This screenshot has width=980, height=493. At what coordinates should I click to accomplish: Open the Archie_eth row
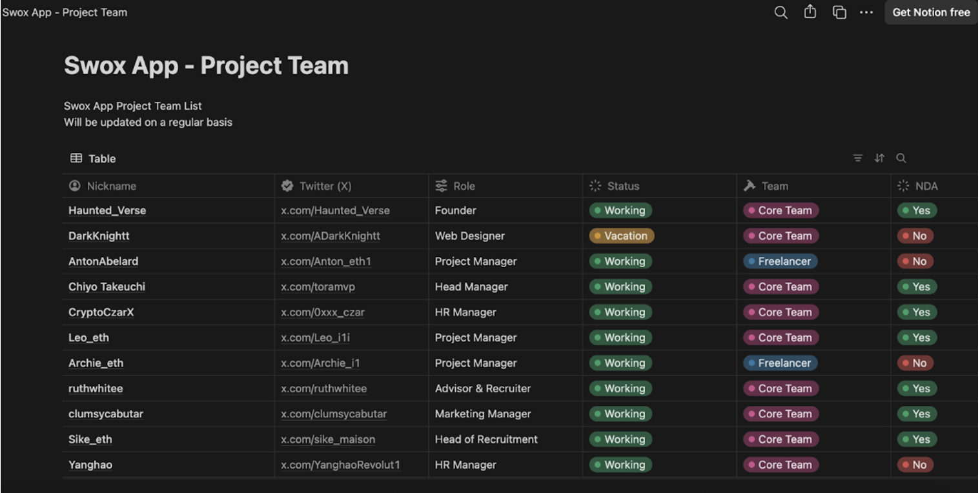pyautogui.click(x=96, y=363)
